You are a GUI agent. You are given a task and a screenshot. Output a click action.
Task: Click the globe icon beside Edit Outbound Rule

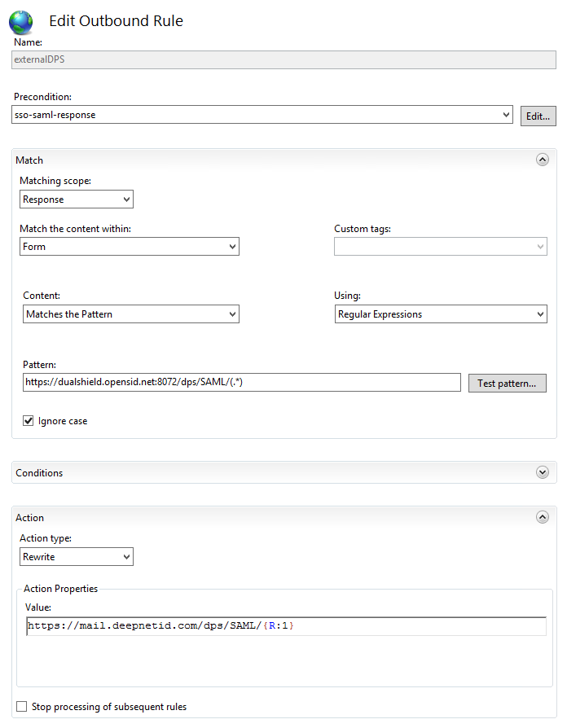coord(20,22)
